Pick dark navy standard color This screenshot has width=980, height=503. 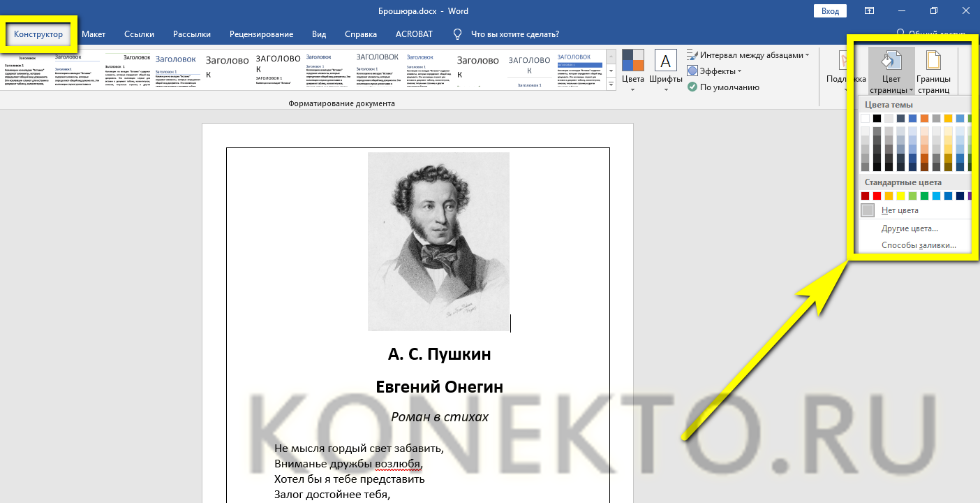coord(960,196)
